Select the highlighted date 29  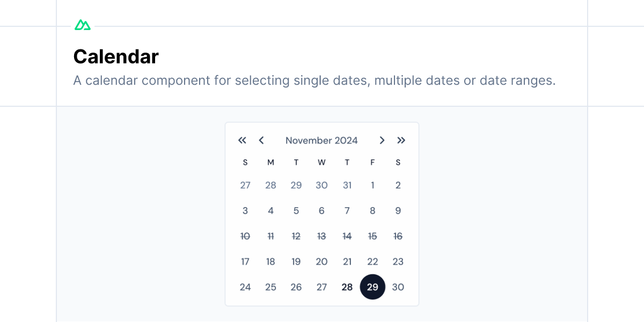click(x=372, y=287)
